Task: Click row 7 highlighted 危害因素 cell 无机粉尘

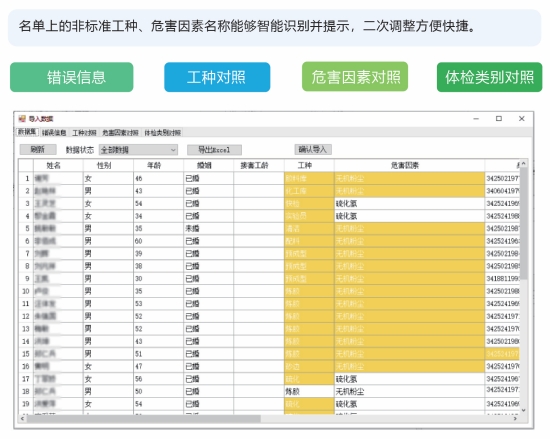Action: point(409,254)
